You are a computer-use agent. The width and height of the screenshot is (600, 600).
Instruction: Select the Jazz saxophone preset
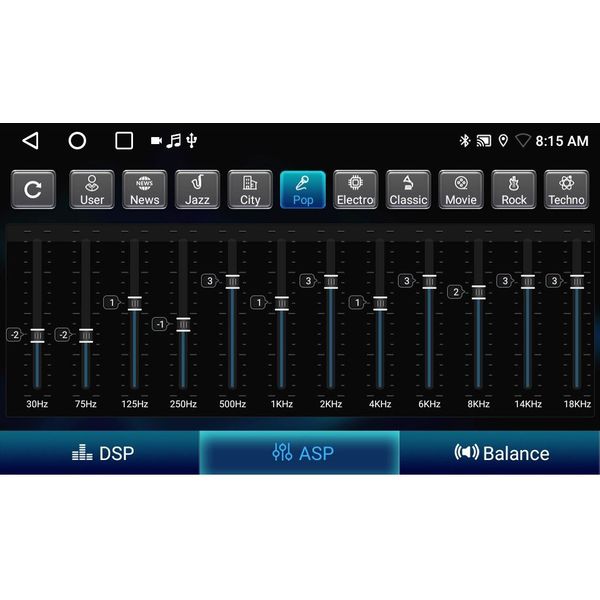coord(197,189)
